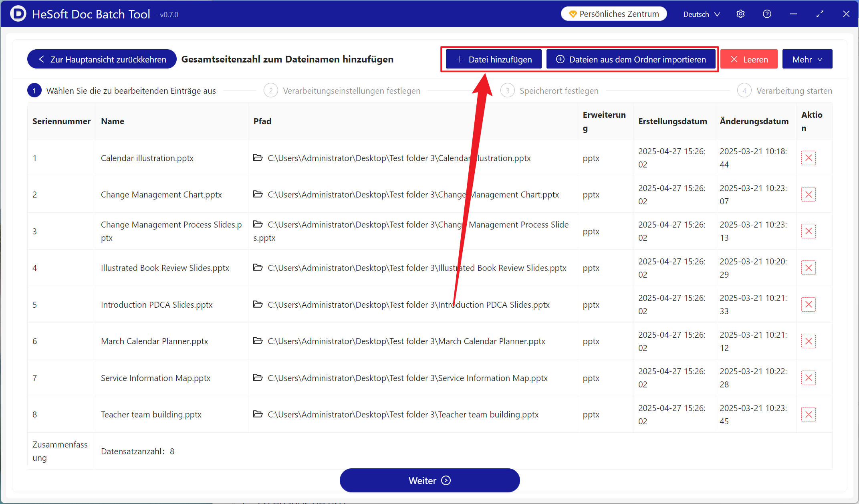This screenshot has width=859, height=504.
Task: Select file name Calendar illustration.pptx
Action: coord(147,158)
